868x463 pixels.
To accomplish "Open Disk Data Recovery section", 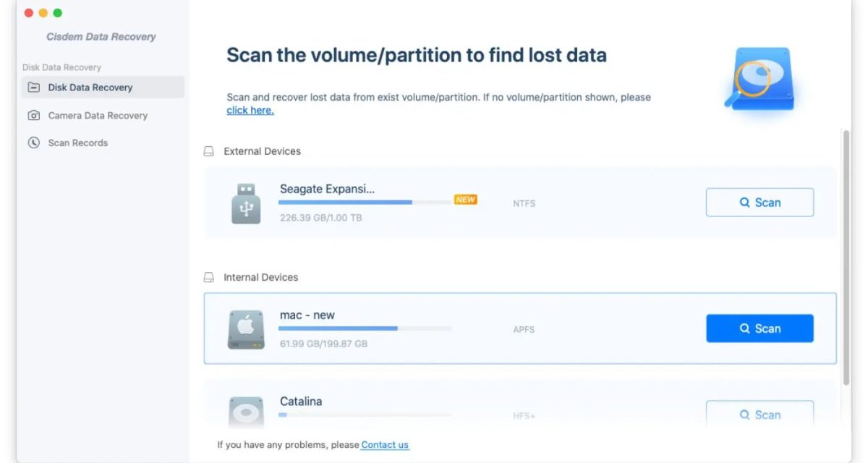I will click(90, 88).
